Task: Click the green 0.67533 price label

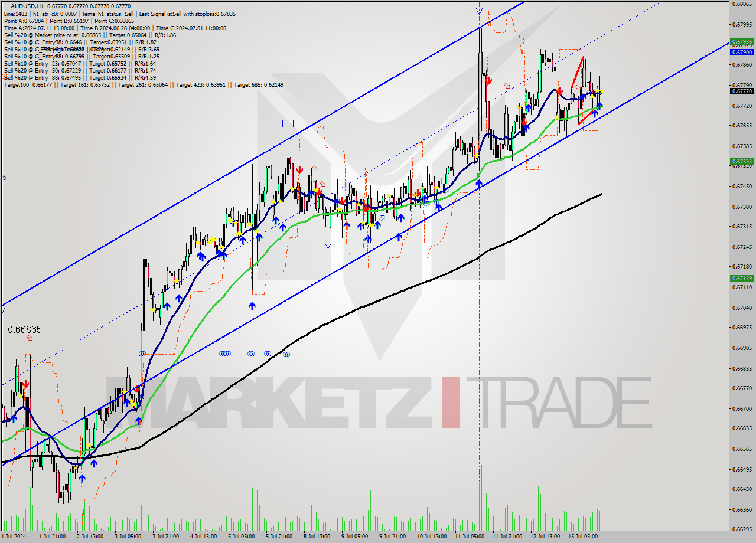Action: [x=742, y=161]
